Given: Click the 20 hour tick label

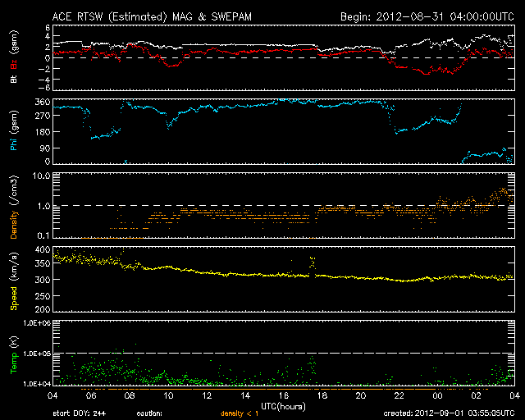Looking at the screenshot, I should pos(361,396).
